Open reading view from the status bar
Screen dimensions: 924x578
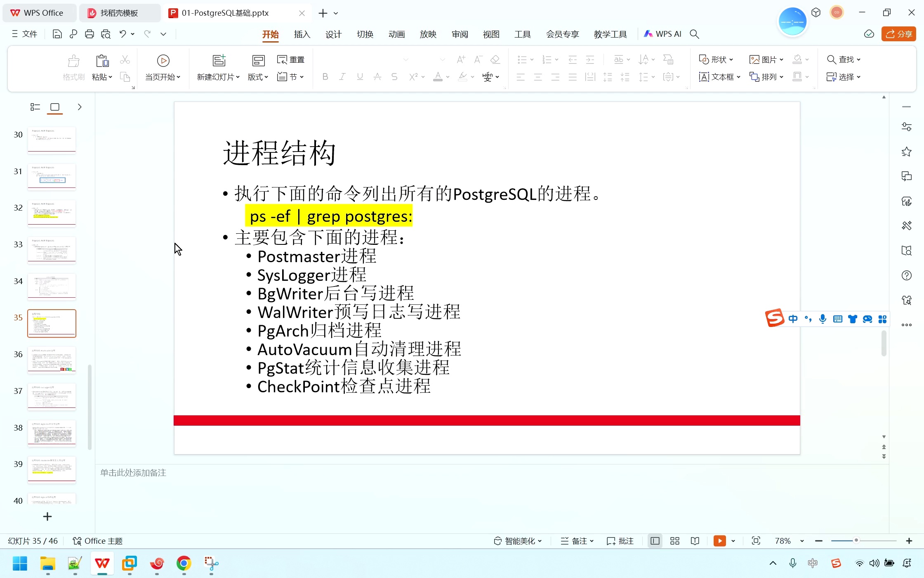tap(695, 540)
